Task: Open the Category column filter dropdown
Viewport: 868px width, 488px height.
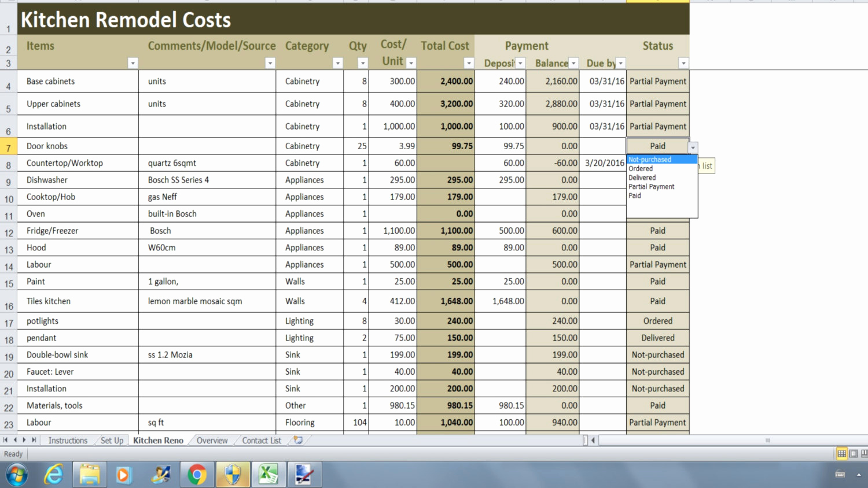Action: click(338, 63)
